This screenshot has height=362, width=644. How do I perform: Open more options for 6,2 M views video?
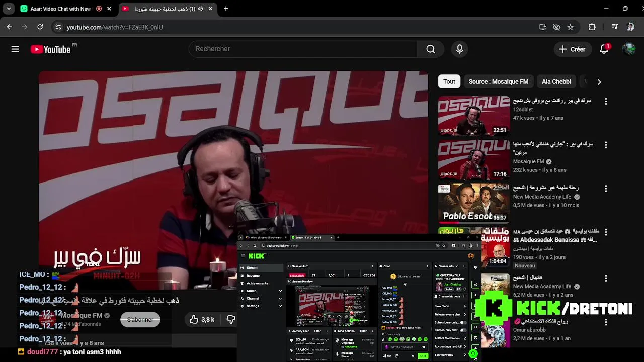click(606, 278)
